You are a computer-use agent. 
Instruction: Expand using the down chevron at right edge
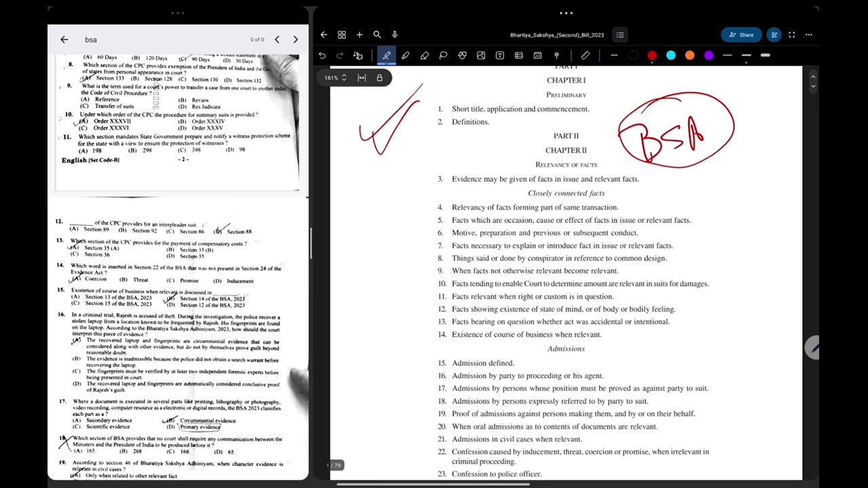pyautogui.click(x=813, y=85)
